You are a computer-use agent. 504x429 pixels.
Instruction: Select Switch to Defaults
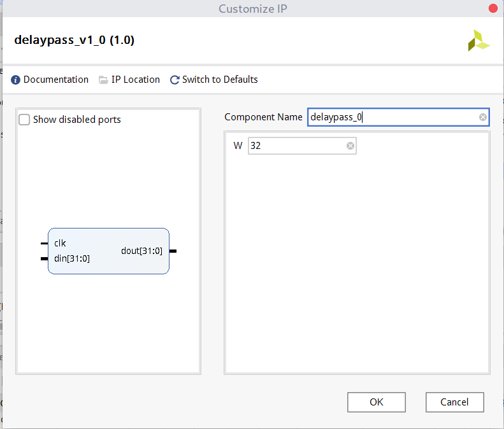click(x=220, y=80)
